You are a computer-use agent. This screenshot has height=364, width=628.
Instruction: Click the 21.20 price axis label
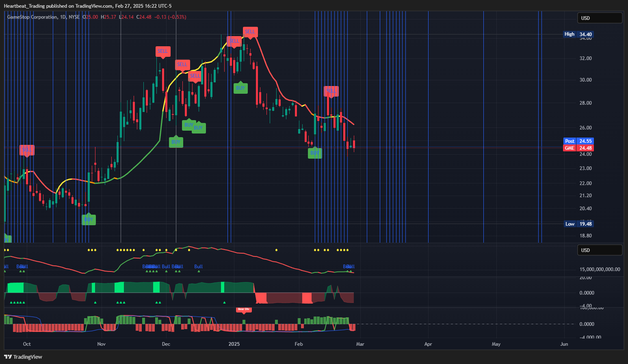pos(586,196)
